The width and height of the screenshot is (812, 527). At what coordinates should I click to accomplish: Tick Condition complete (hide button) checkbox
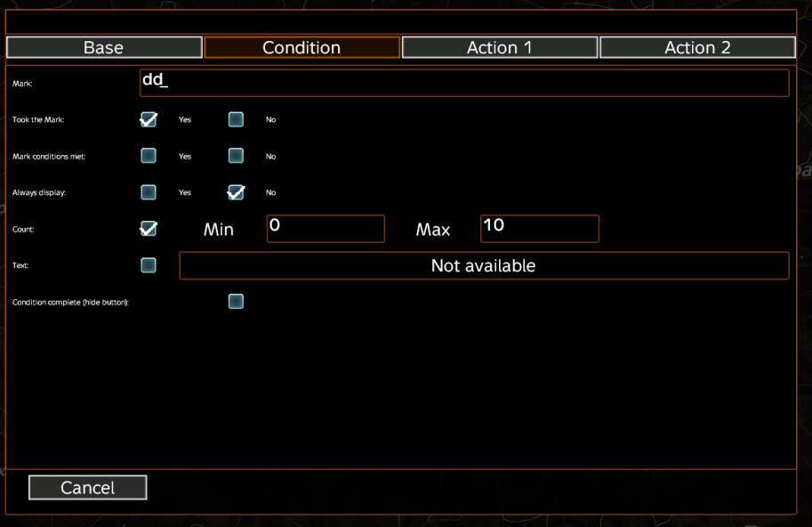pyautogui.click(x=236, y=302)
